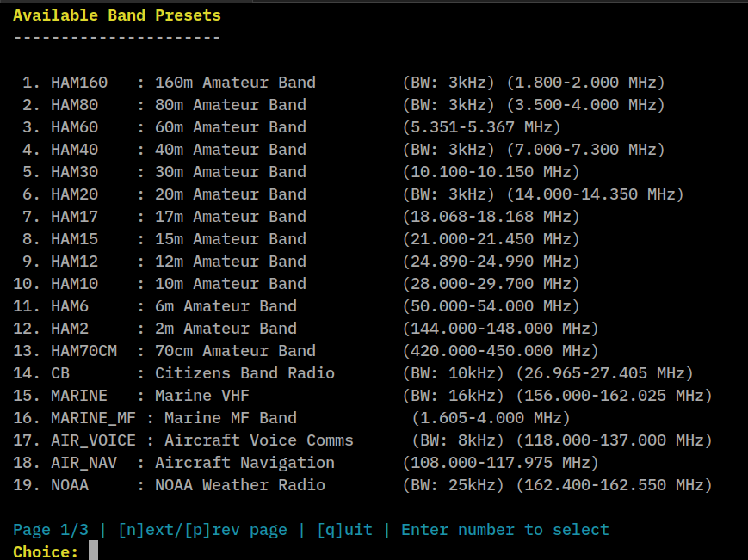This screenshot has height=560, width=748.
Task: Click '(BW: 3kHz)' on the HAM20 row
Action: click(x=448, y=194)
